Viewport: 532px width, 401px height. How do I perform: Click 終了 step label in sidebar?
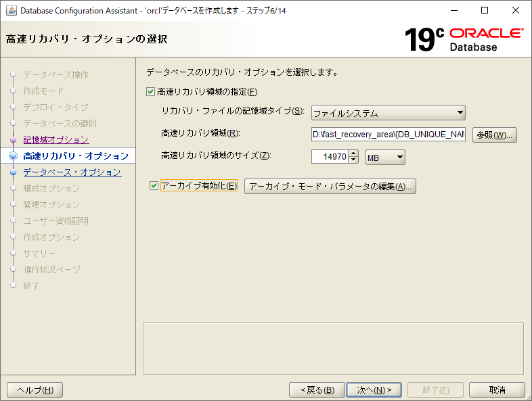pos(31,286)
